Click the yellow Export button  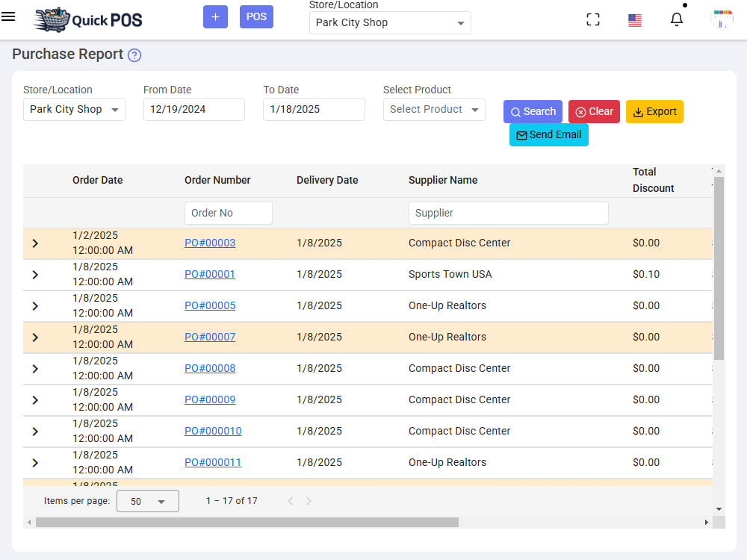tap(654, 111)
